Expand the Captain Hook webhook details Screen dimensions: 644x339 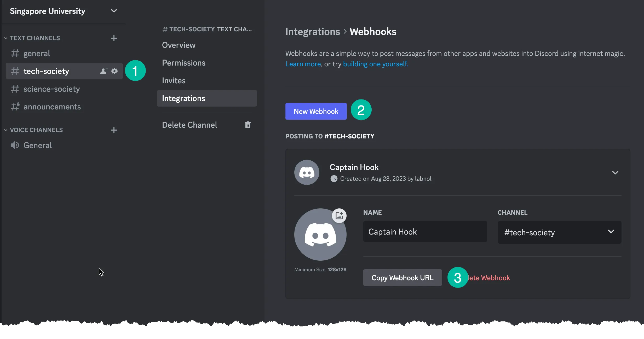pos(615,172)
